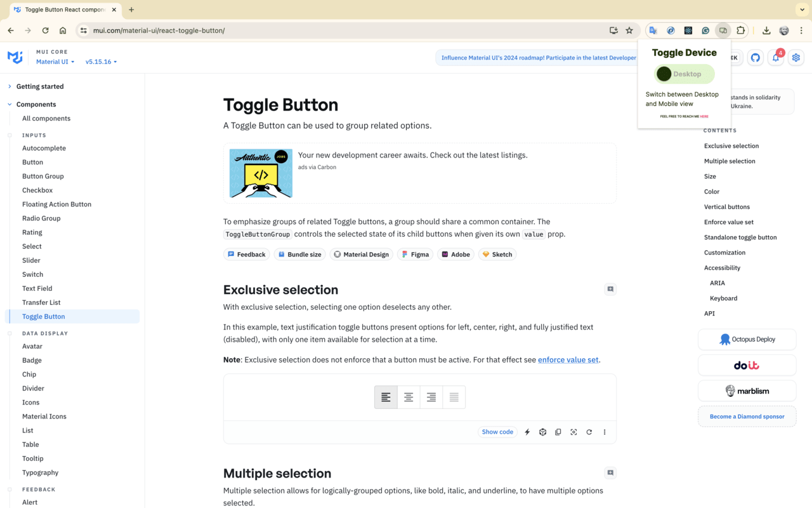Click the Show code button
The width and height of the screenshot is (812, 508).
[x=497, y=432]
